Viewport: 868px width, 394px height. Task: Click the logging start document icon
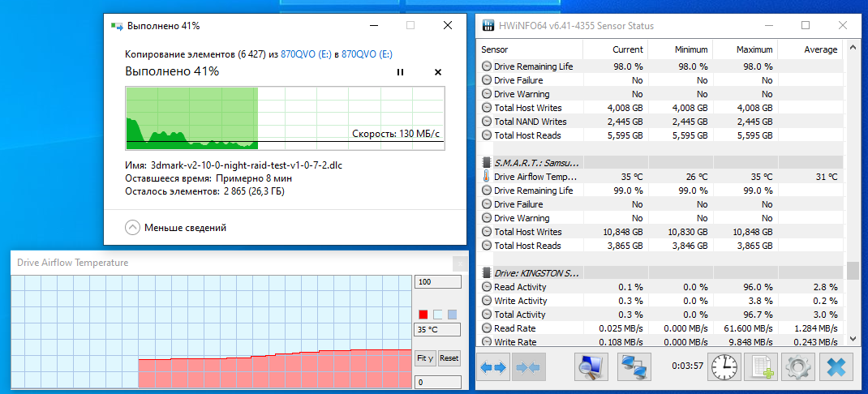click(x=761, y=367)
